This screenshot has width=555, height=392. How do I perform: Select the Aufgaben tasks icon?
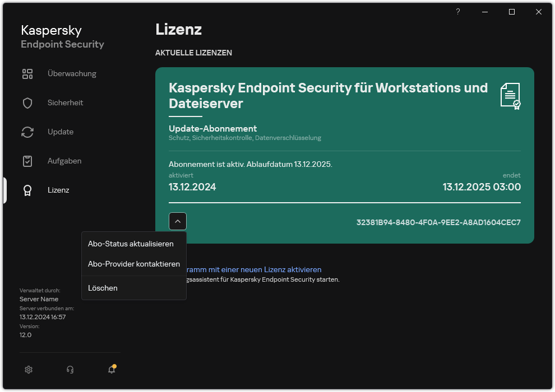click(x=27, y=161)
